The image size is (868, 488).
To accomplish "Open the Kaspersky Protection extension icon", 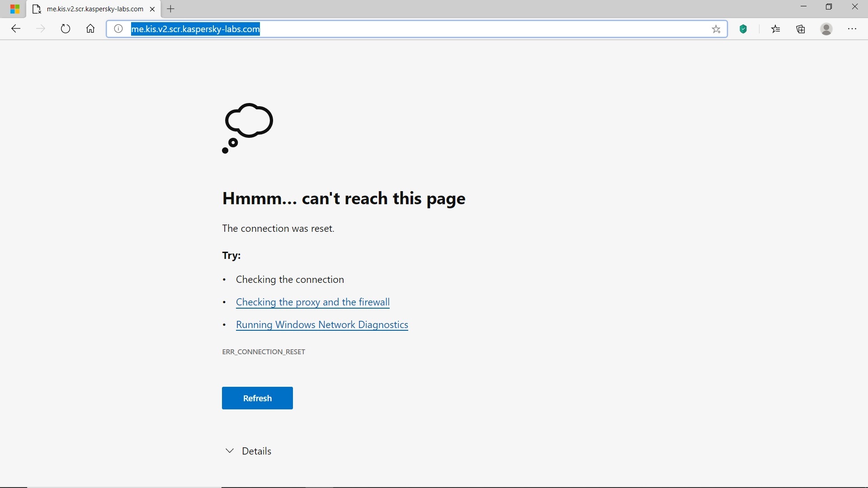I will coord(744,29).
